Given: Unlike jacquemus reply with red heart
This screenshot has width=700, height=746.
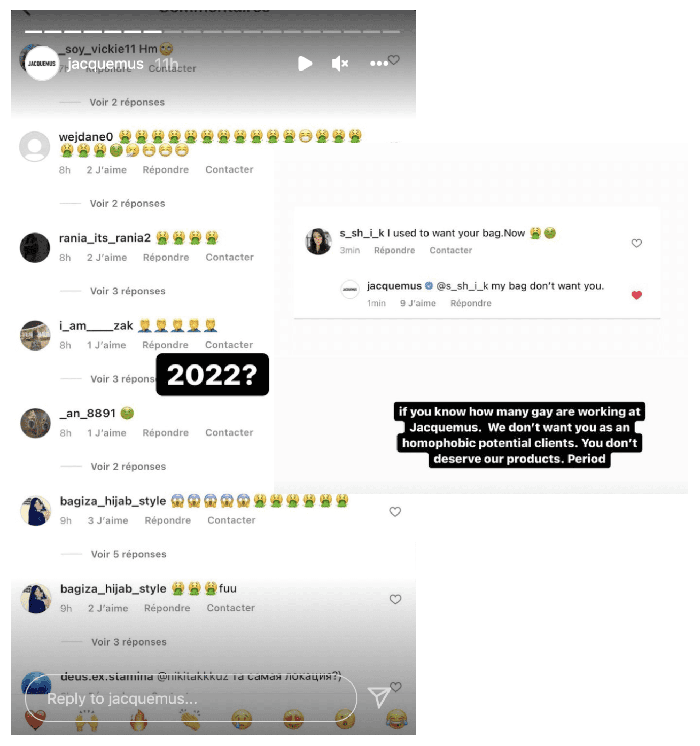Looking at the screenshot, I should click(636, 295).
